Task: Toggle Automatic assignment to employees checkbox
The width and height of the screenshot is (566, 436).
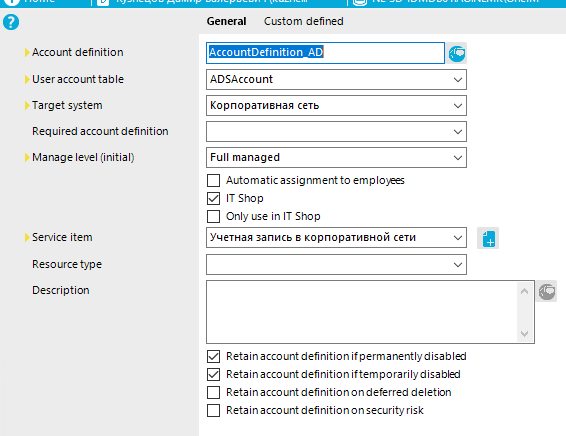Action: [213, 180]
